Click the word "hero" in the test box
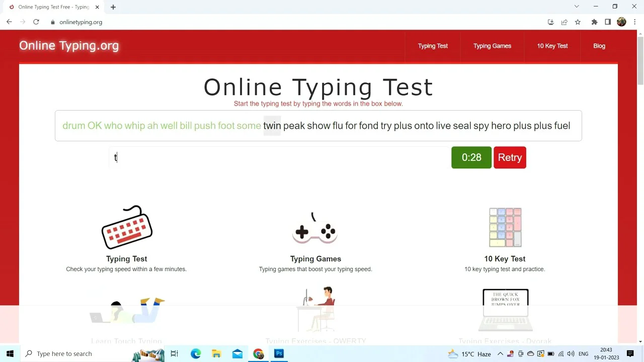 tap(501, 126)
